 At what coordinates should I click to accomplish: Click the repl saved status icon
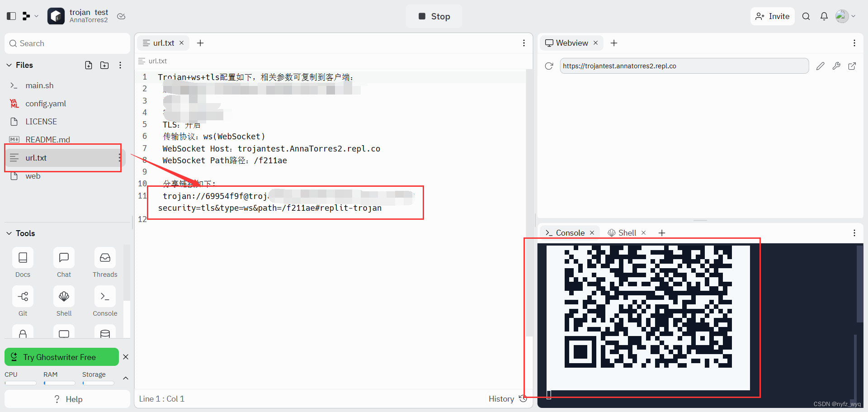point(121,16)
